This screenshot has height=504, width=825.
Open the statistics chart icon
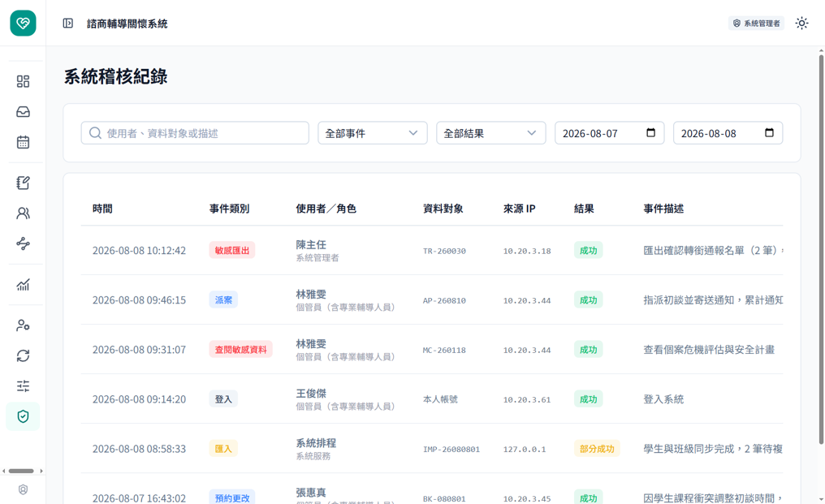(24, 285)
